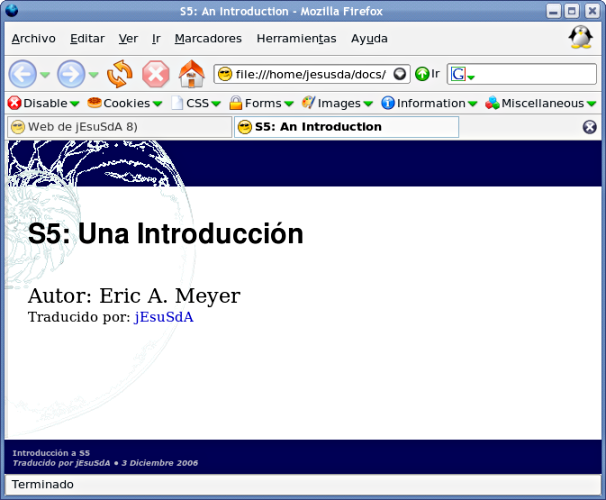Click the Autor: Eric A. Meyer text
Viewport: 606px width, 500px height.
[134, 296]
